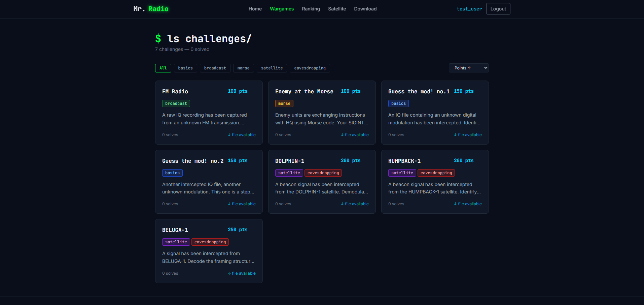The width and height of the screenshot is (644, 305).
Task: Click file available on DOLPHIN-1 card
Action: 355,204
